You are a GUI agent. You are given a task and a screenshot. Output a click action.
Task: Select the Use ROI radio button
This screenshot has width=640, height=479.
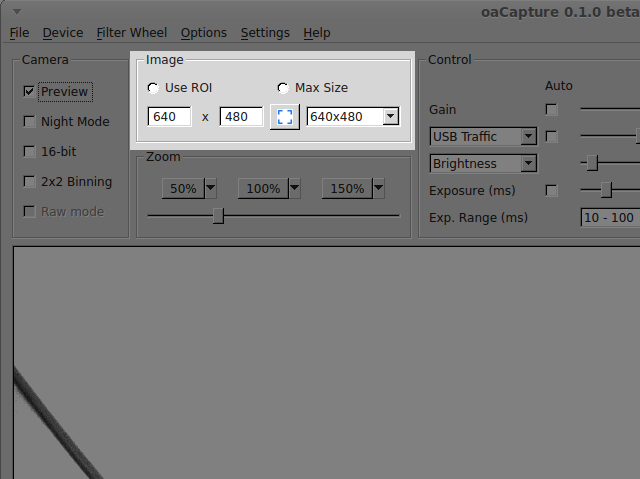tap(153, 88)
